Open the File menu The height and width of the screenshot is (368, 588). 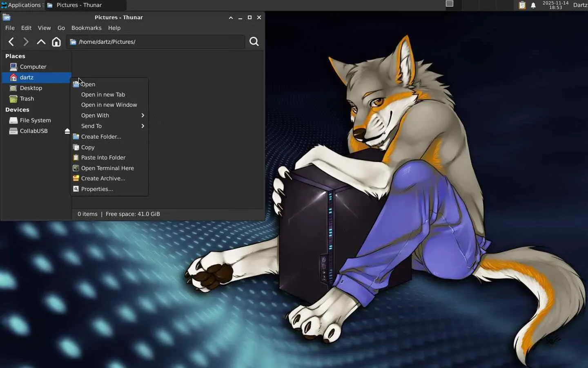(x=10, y=28)
